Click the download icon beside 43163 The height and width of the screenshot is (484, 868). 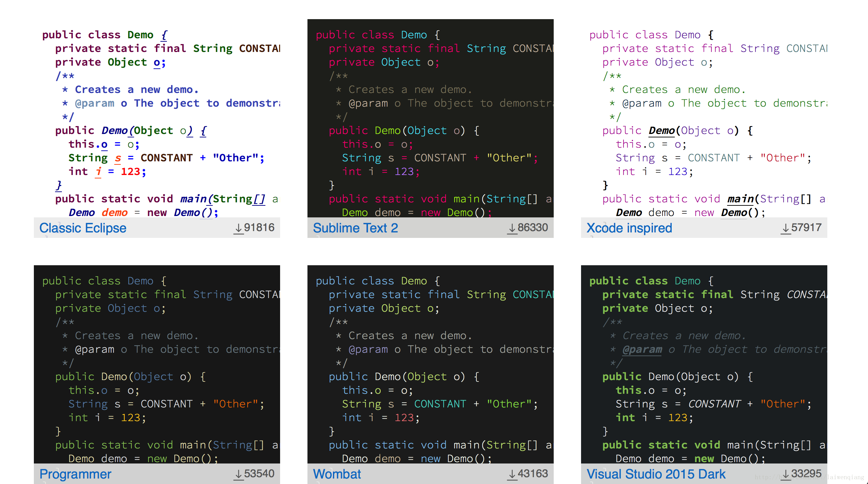coord(512,474)
